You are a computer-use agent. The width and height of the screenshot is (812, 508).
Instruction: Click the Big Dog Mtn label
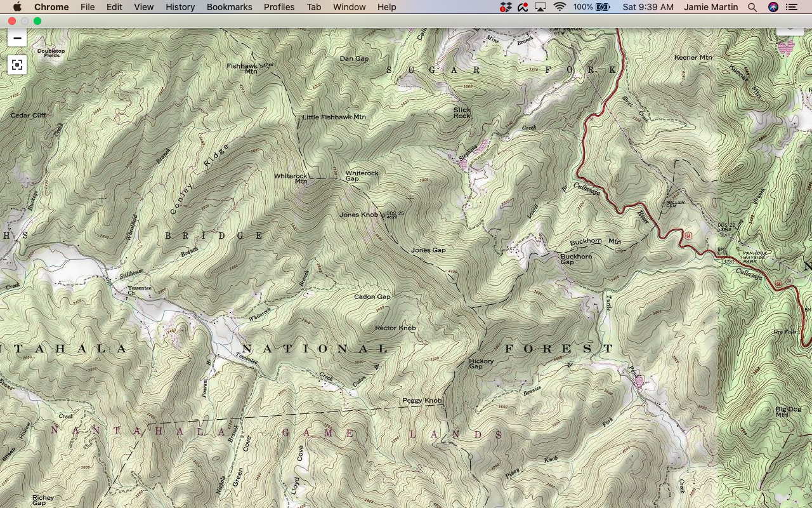click(789, 411)
